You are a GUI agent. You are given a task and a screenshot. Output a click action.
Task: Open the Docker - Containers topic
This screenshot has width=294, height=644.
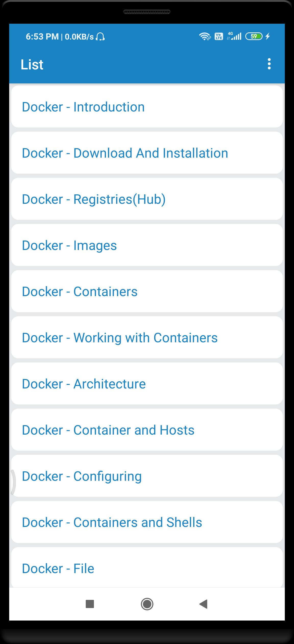tap(147, 291)
